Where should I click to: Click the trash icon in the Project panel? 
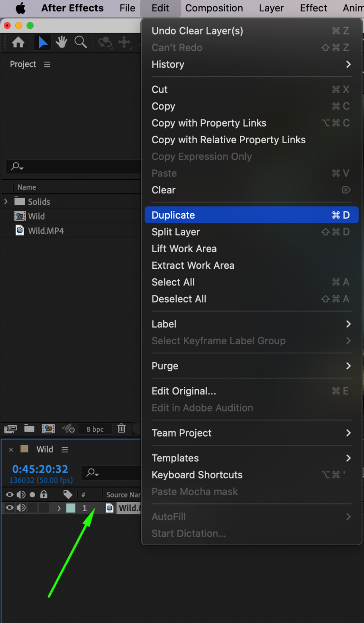pyautogui.click(x=121, y=429)
